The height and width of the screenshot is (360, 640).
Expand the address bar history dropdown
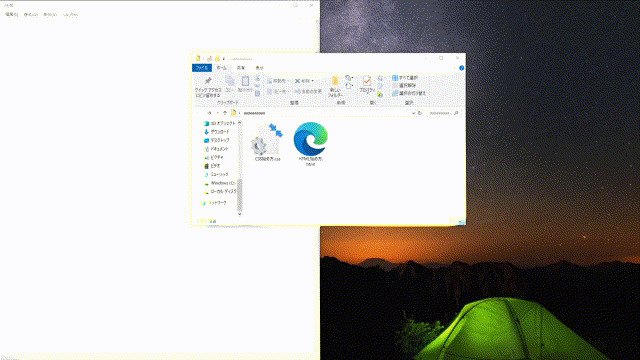413,113
